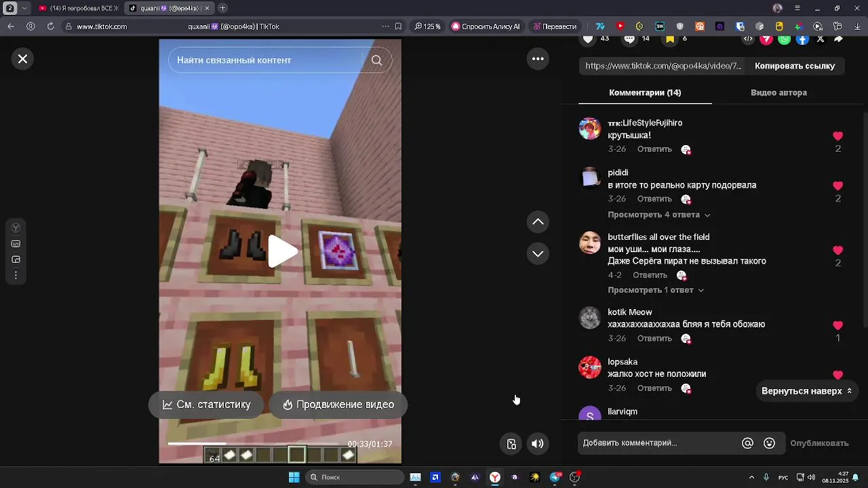868x488 pixels.
Task: Search related content with magnifier icon
Action: [376, 60]
